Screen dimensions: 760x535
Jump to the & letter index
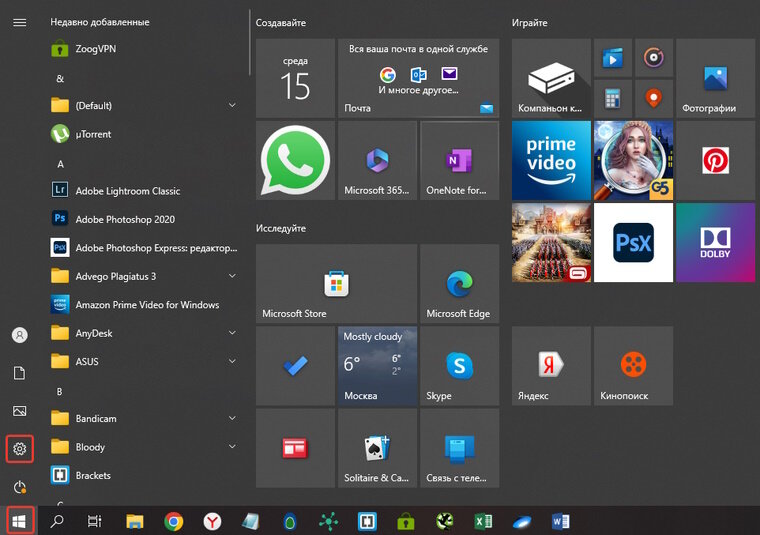coord(60,79)
